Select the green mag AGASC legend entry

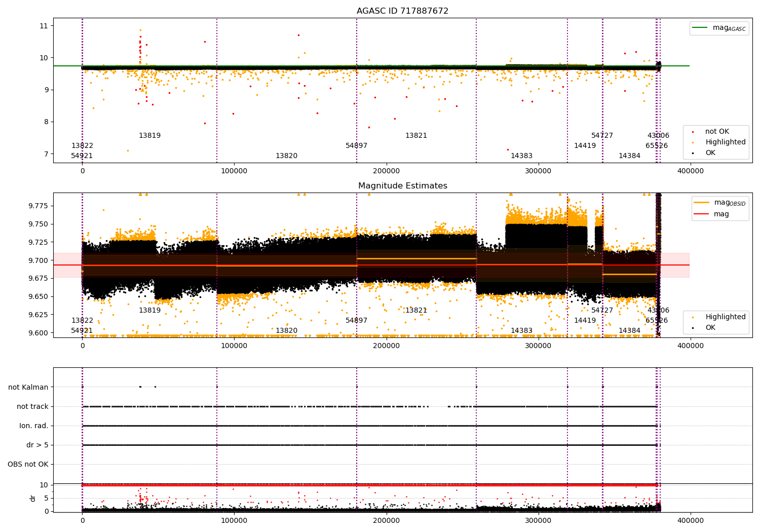point(719,28)
